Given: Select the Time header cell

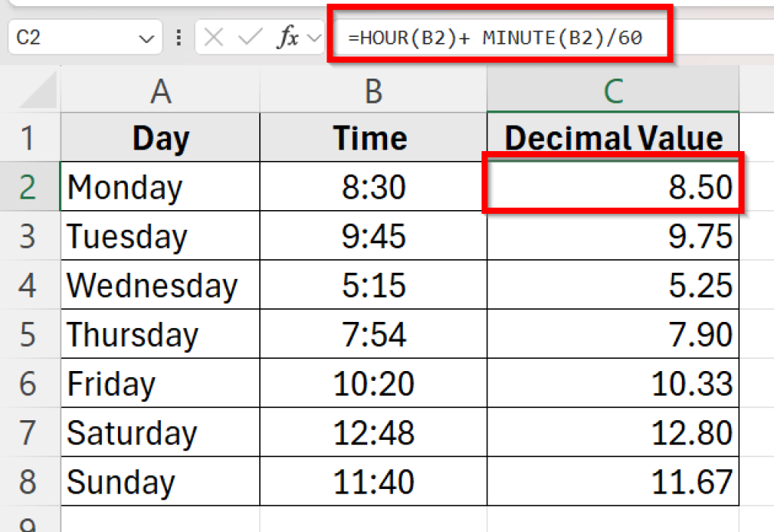Looking at the screenshot, I should [x=372, y=138].
